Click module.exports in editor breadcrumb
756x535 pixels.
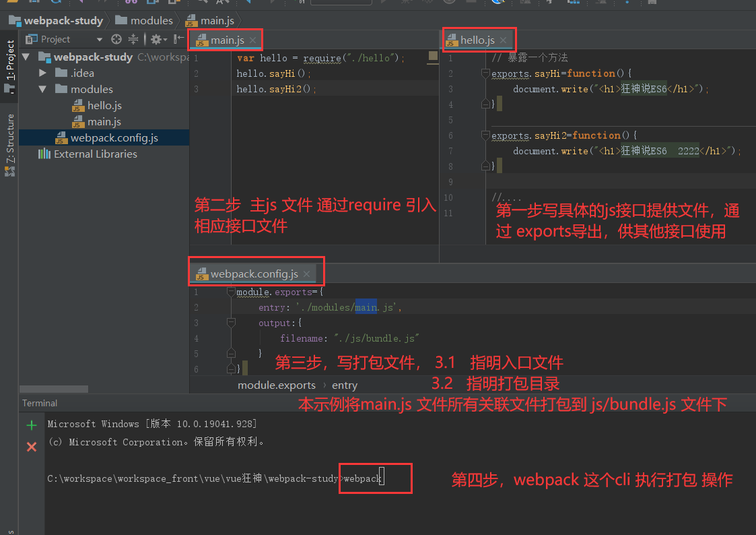(277, 385)
